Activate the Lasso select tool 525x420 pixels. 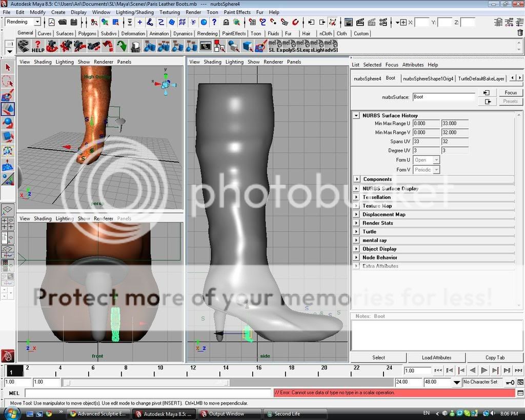[8, 81]
